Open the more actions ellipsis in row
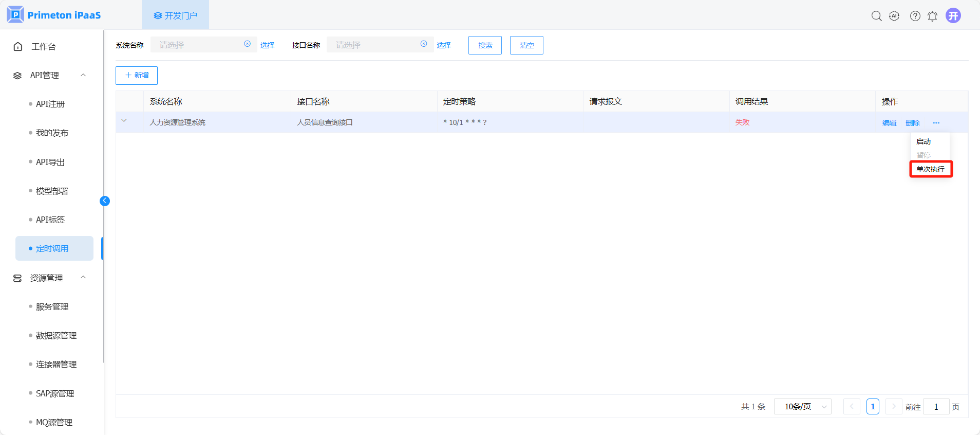 pos(936,123)
